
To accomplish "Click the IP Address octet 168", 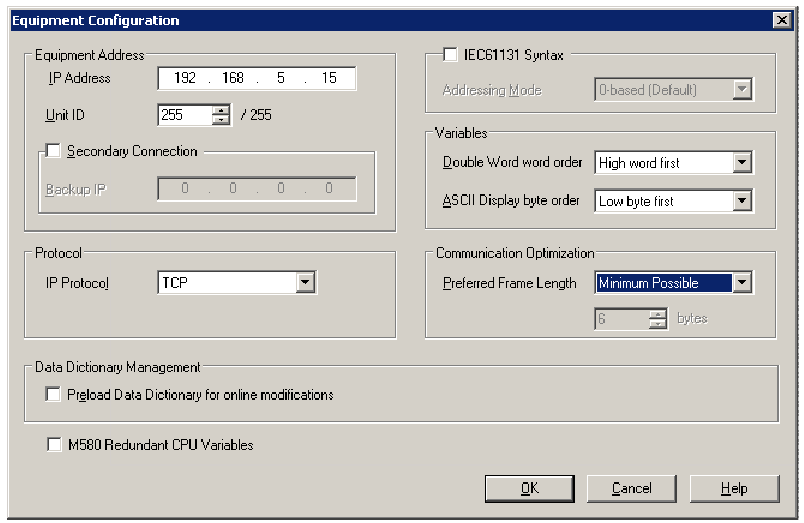I will pos(233,78).
